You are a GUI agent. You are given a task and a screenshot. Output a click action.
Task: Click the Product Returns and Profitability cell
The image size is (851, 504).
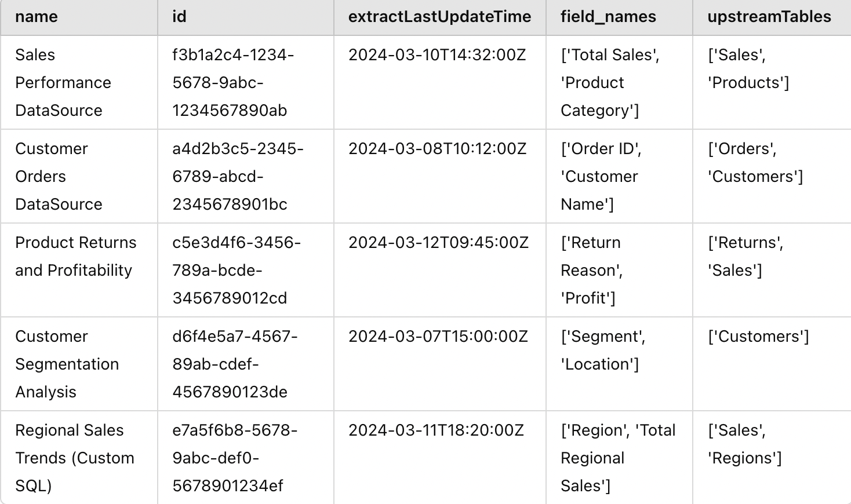76,256
